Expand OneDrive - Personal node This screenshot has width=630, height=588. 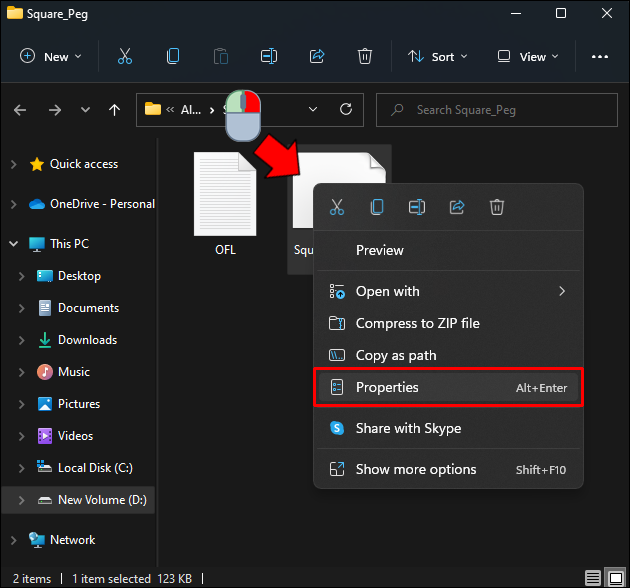[x=14, y=204]
